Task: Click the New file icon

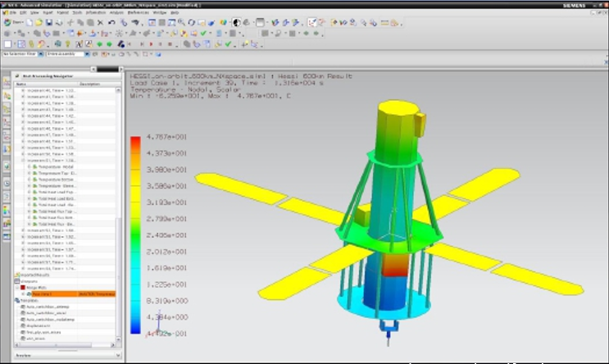Action: pos(30,23)
